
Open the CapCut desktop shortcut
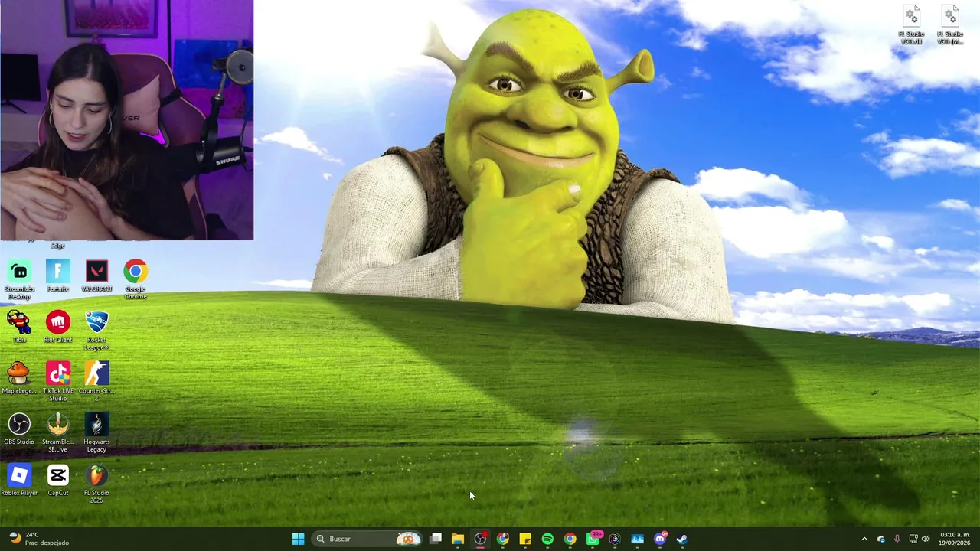[58, 480]
